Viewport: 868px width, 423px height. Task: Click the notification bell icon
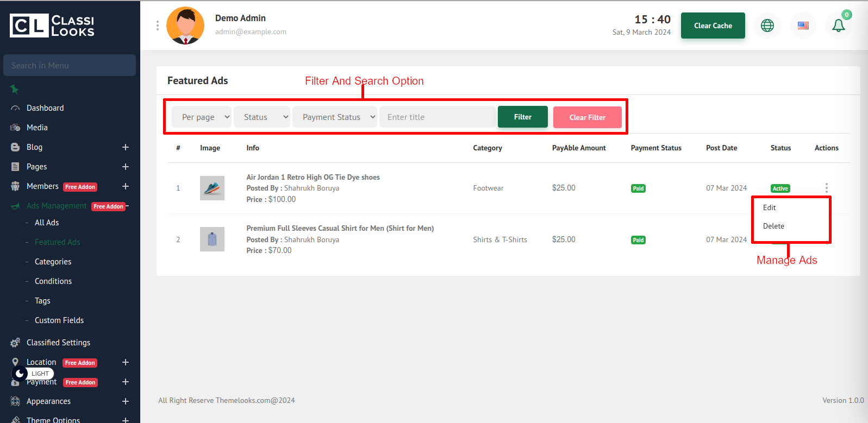coord(838,26)
